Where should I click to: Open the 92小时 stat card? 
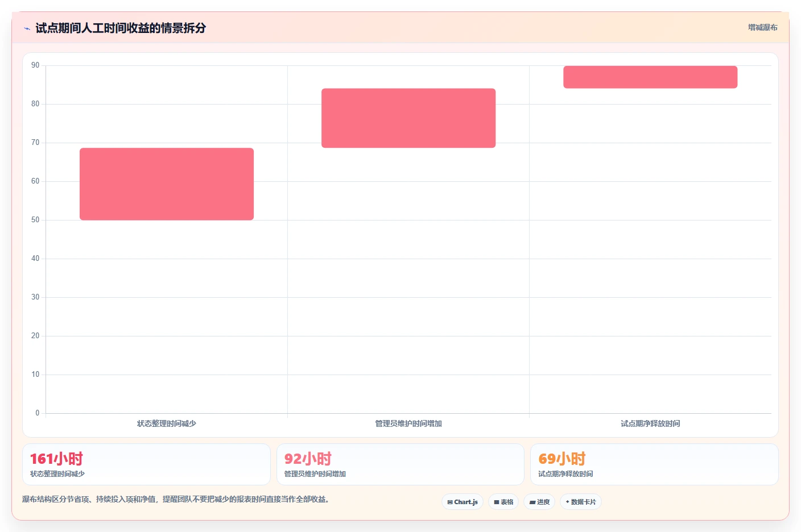(x=400, y=464)
